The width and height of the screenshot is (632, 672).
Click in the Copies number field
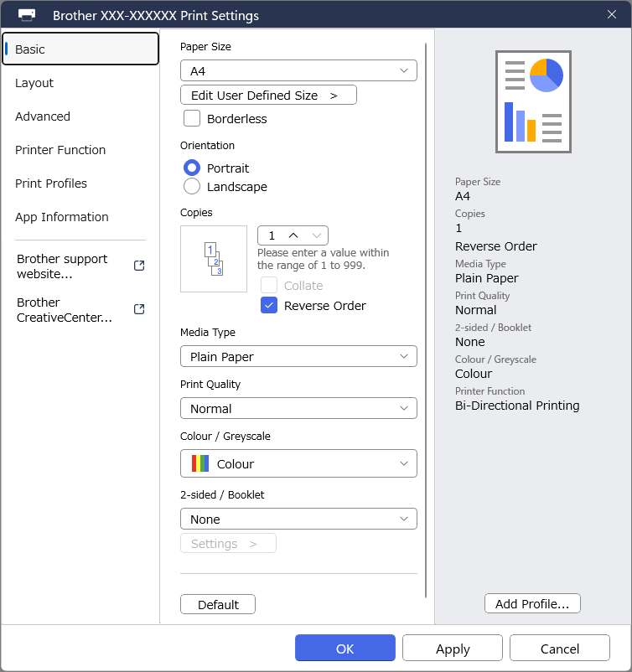click(x=272, y=235)
